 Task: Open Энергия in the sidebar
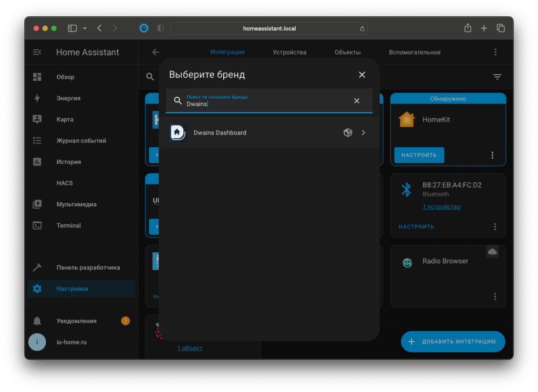[81, 98]
